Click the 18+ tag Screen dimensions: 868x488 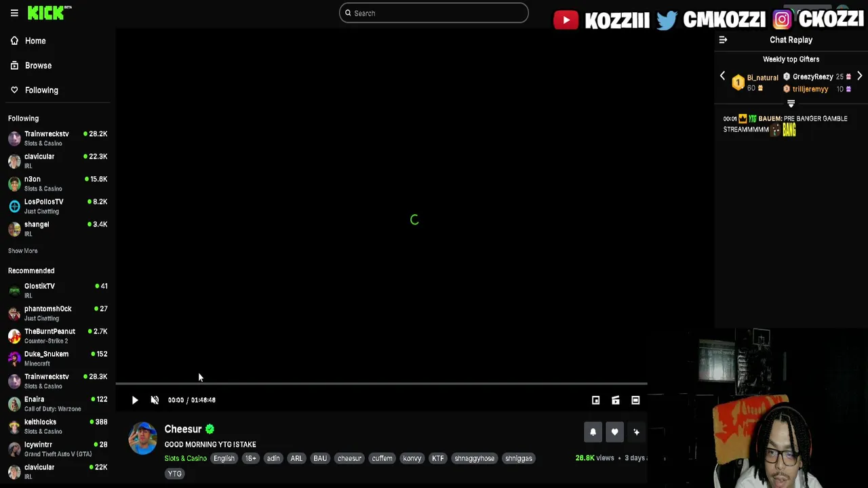click(x=251, y=458)
